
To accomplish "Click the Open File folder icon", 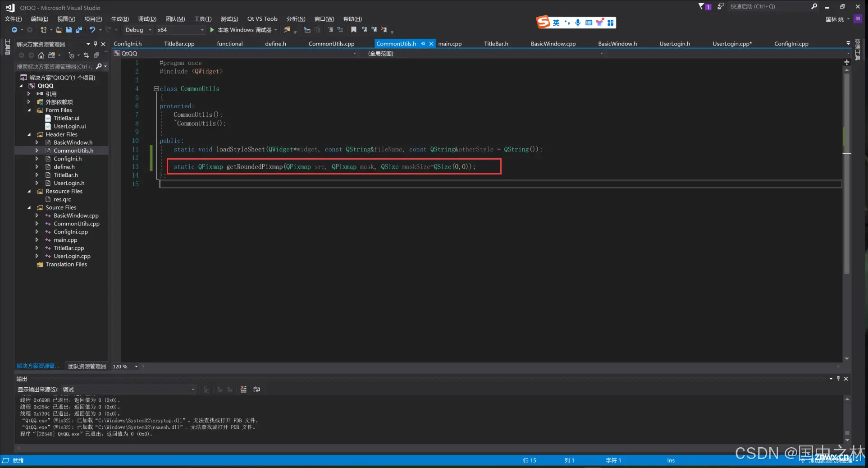I will pos(59,30).
